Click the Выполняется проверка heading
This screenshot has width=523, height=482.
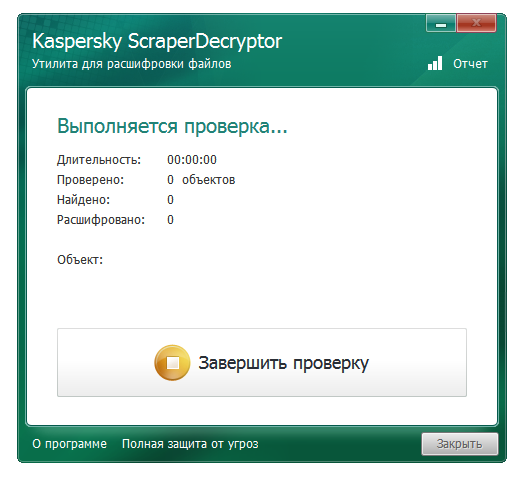172,127
